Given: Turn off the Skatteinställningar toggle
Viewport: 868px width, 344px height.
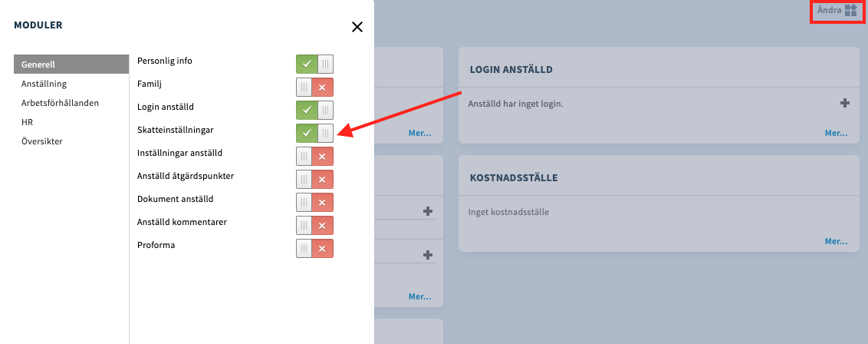Looking at the screenshot, I should click(x=314, y=133).
